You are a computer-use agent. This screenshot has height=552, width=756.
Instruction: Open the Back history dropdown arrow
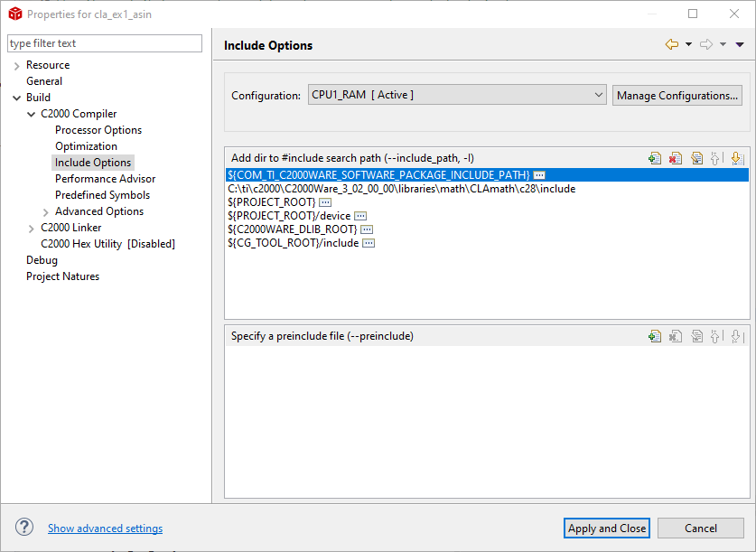point(688,44)
